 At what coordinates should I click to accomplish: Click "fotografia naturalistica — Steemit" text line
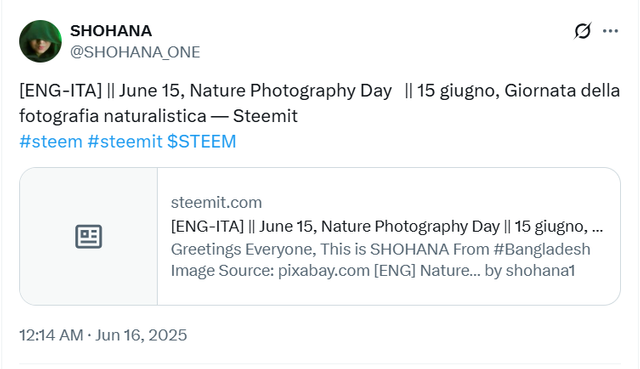pos(158,116)
